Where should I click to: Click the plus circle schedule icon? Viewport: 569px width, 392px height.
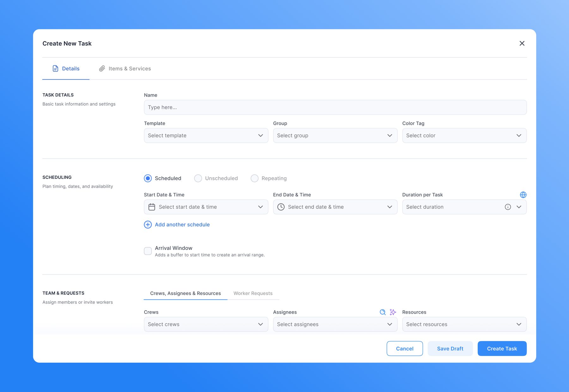(x=148, y=225)
